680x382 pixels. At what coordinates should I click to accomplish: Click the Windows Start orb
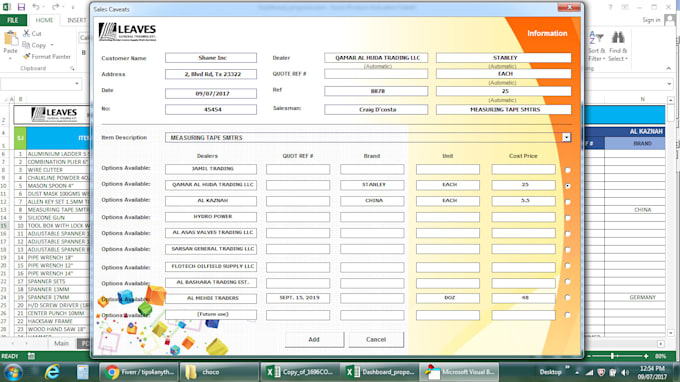click(x=13, y=372)
